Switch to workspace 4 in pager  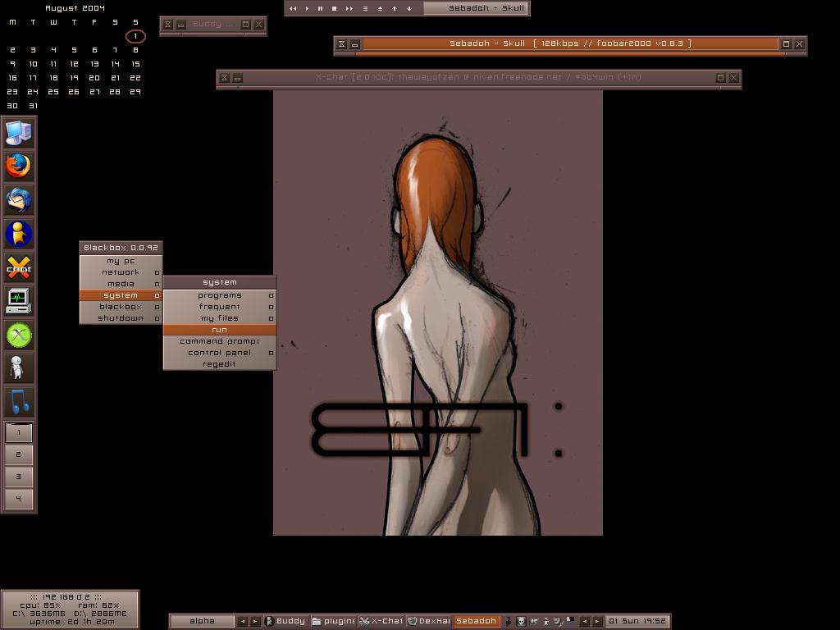pos(19,499)
